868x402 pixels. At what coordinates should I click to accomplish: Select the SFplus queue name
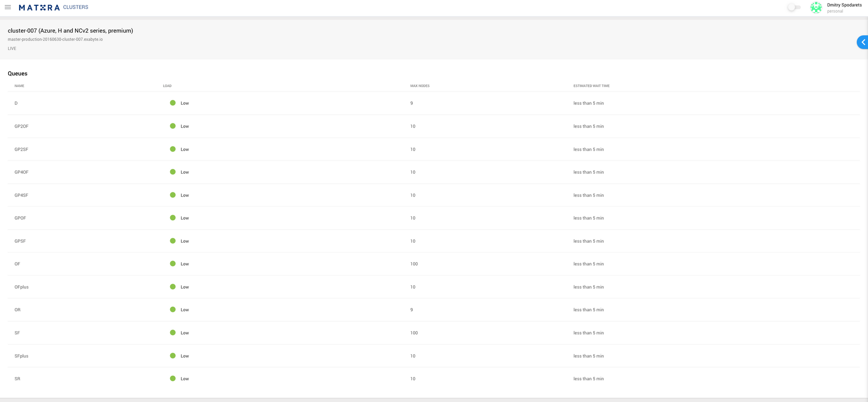tap(21, 356)
